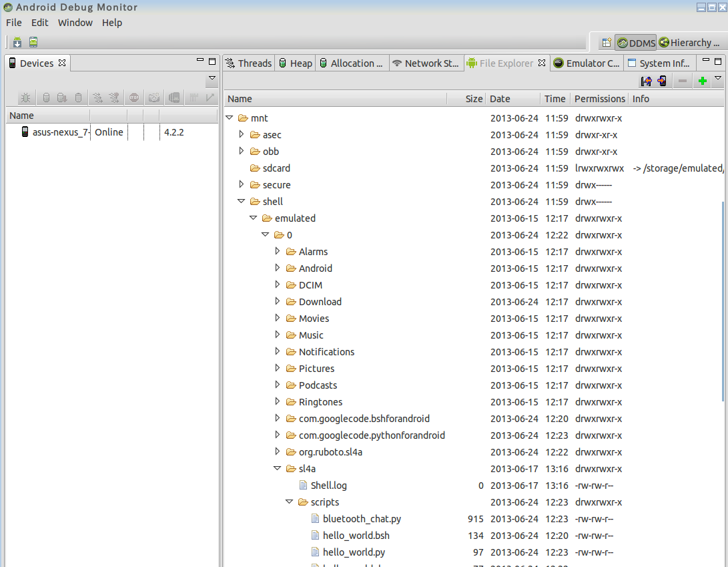Select the bluetooth_chat.py file

[362, 519]
